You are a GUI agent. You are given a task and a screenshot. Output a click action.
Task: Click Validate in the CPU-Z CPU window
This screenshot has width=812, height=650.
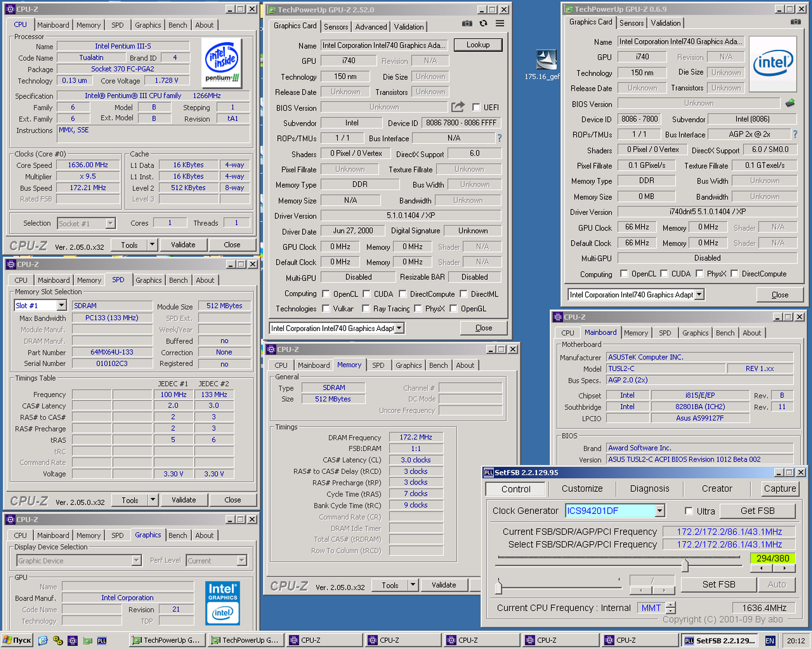point(183,244)
